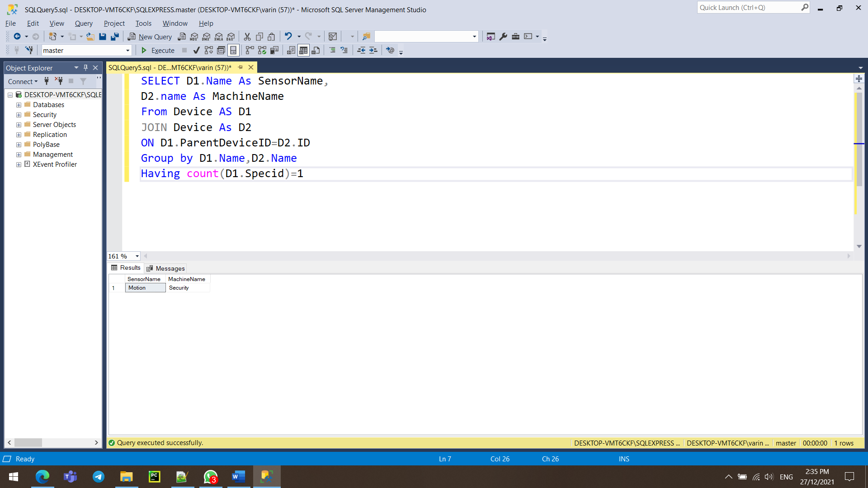Click the Toolbox icon

pos(515,37)
